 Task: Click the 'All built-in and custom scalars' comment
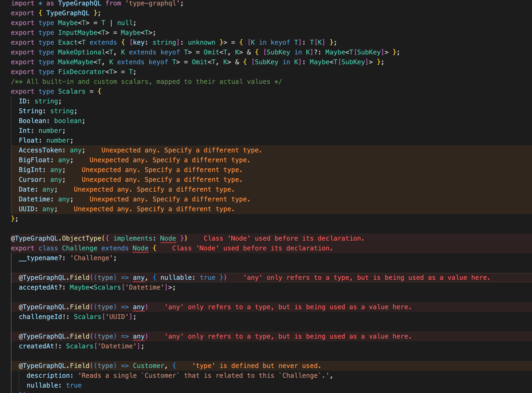click(146, 82)
